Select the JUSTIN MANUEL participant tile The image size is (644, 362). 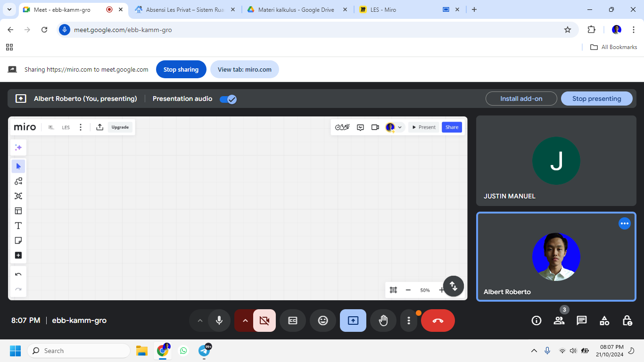click(556, 161)
